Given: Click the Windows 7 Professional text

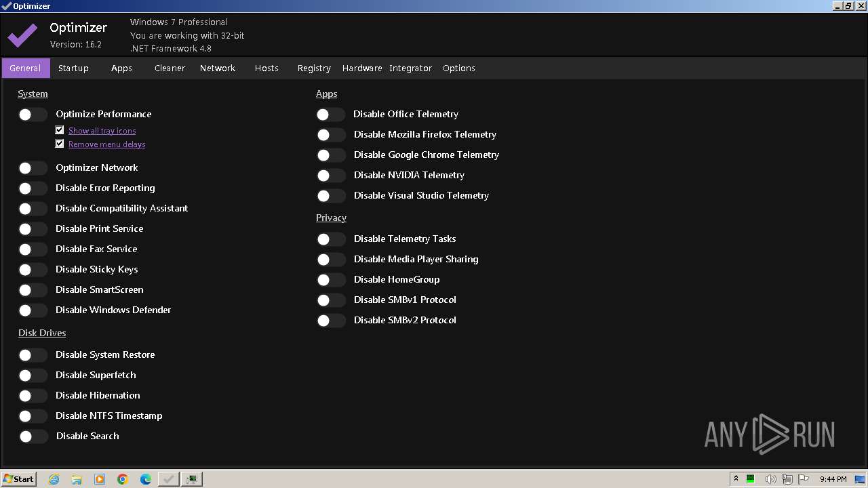Looking at the screenshot, I should [179, 22].
